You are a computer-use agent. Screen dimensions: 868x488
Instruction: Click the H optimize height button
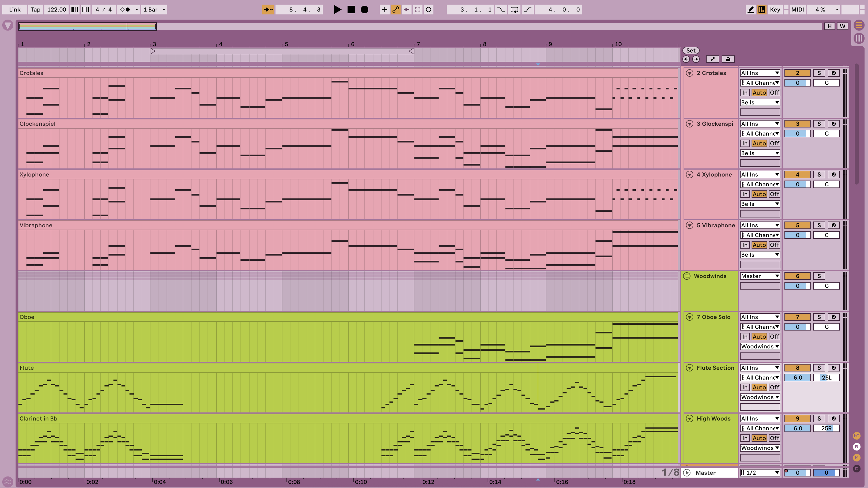829,26
